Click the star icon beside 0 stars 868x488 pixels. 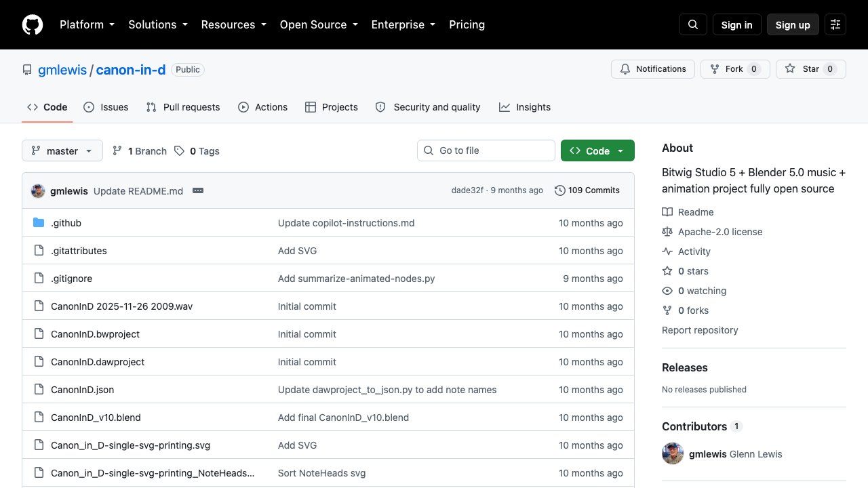pos(667,271)
